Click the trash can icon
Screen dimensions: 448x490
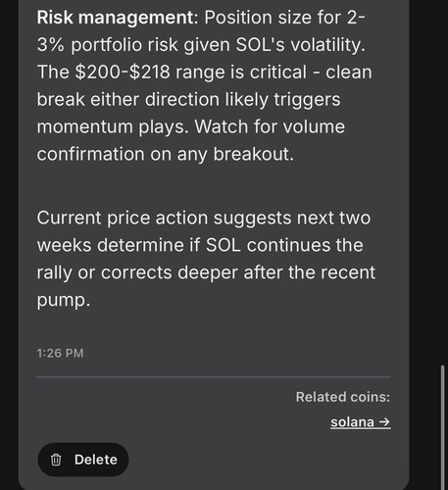56,460
